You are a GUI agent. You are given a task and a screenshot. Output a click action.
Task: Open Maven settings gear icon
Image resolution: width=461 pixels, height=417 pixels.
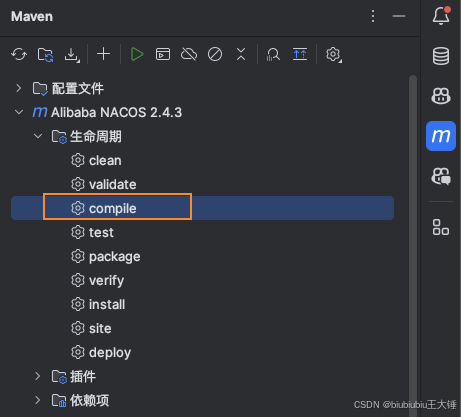point(333,54)
